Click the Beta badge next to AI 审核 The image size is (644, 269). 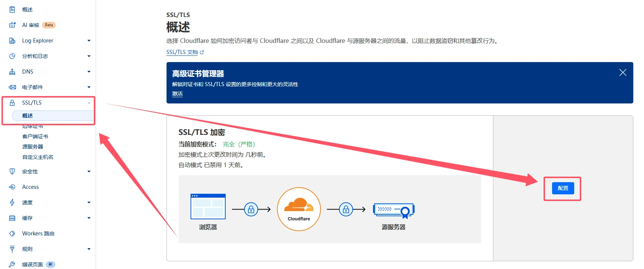[49, 25]
